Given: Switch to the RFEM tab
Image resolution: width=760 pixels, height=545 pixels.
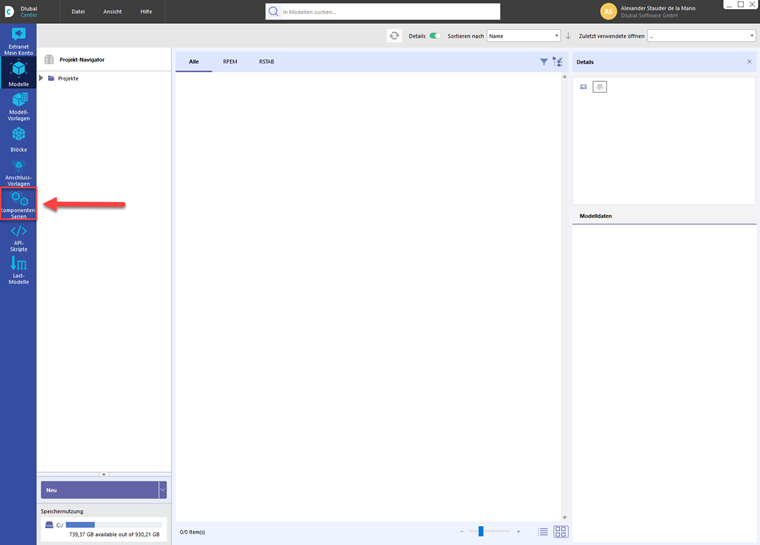Looking at the screenshot, I should pos(230,62).
